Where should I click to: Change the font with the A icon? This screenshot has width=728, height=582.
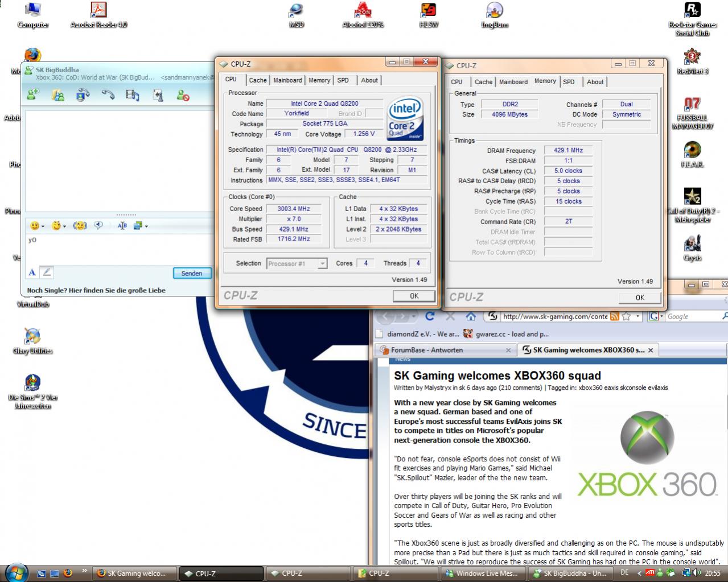pos(32,273)
